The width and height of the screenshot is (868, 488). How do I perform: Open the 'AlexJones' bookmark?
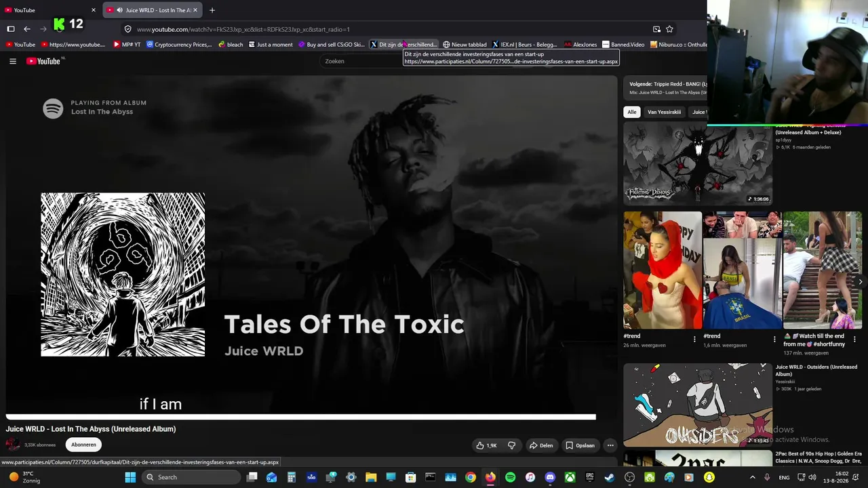[x=580, y=45]
